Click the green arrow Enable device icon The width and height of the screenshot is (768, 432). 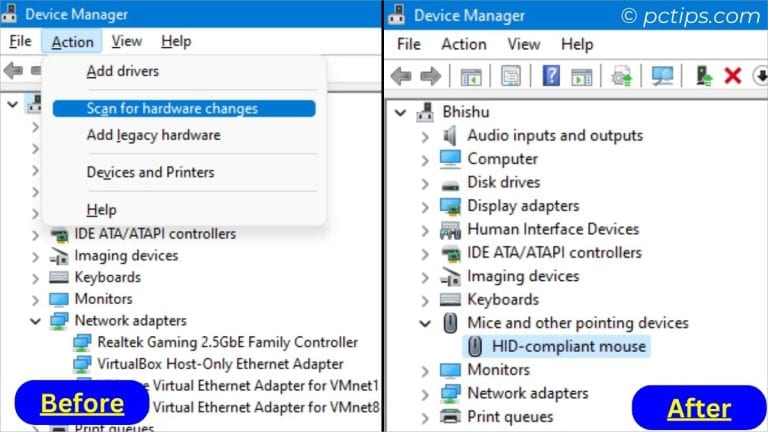click(x=704, y=76)
